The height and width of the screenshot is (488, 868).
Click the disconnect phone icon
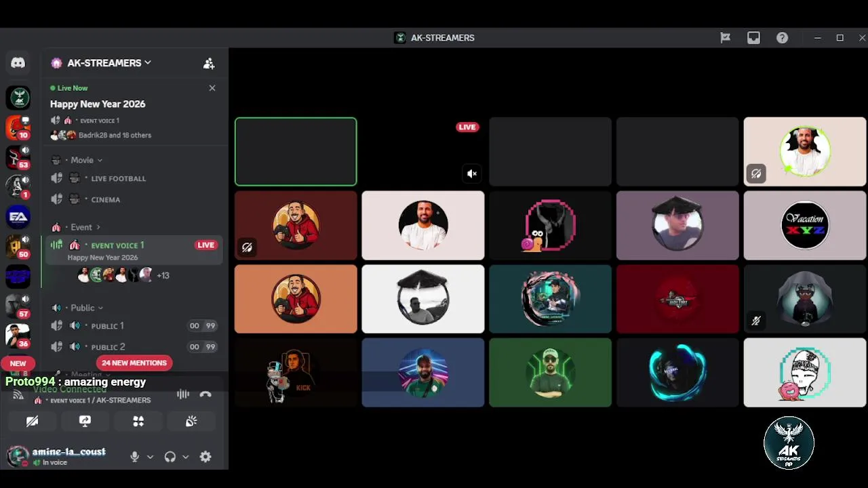point(205,394)
